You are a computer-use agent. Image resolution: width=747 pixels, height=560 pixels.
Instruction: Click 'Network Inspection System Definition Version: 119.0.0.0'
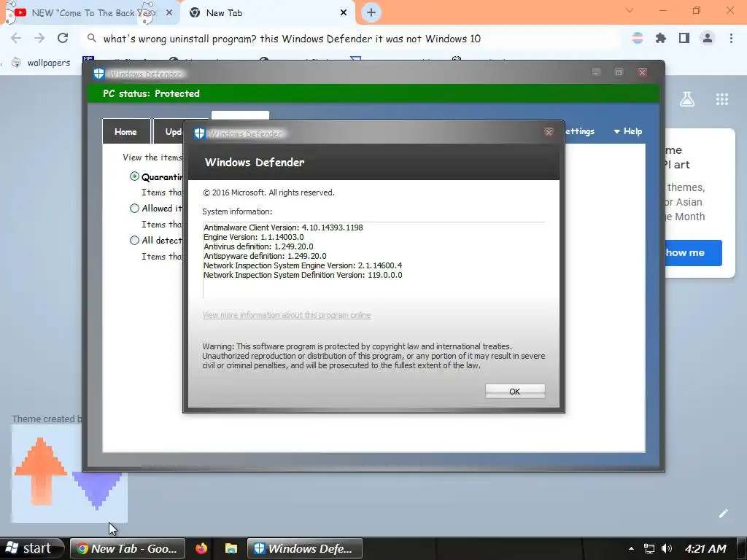tap(303, 275)
